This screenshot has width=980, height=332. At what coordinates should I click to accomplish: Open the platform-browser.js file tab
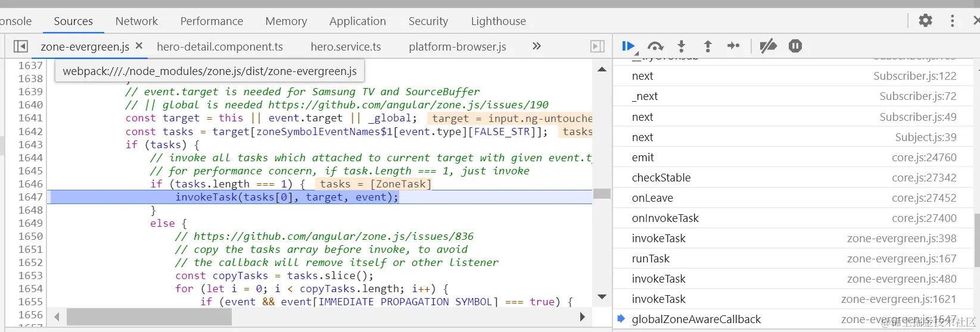pyautogui.click(x=458, y=46)
